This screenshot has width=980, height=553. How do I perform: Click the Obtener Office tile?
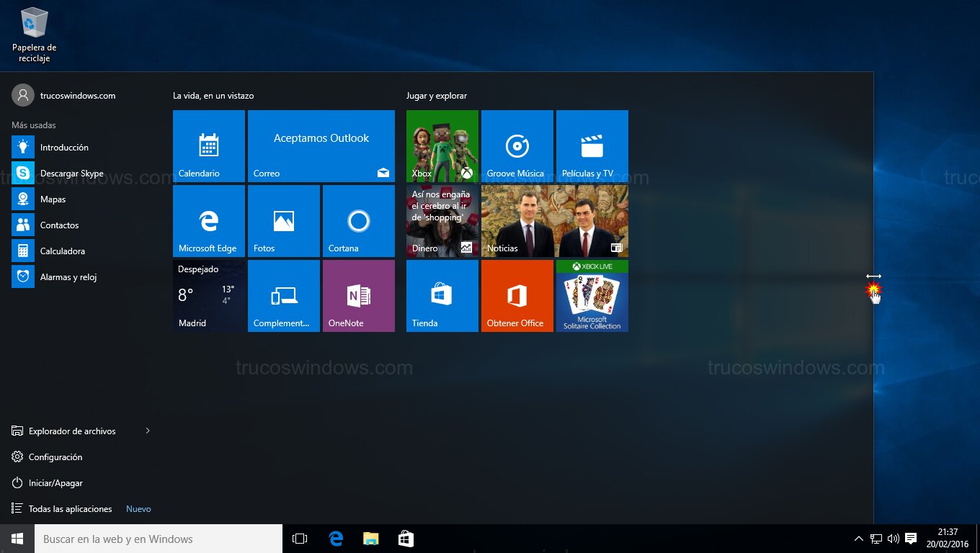(517, 296)
